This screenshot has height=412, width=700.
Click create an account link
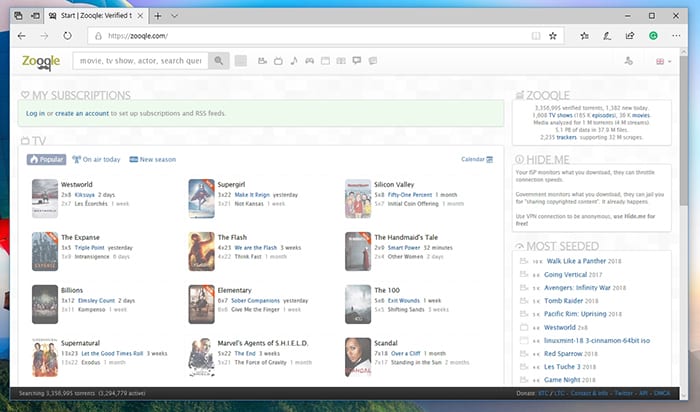click(82, 113)
